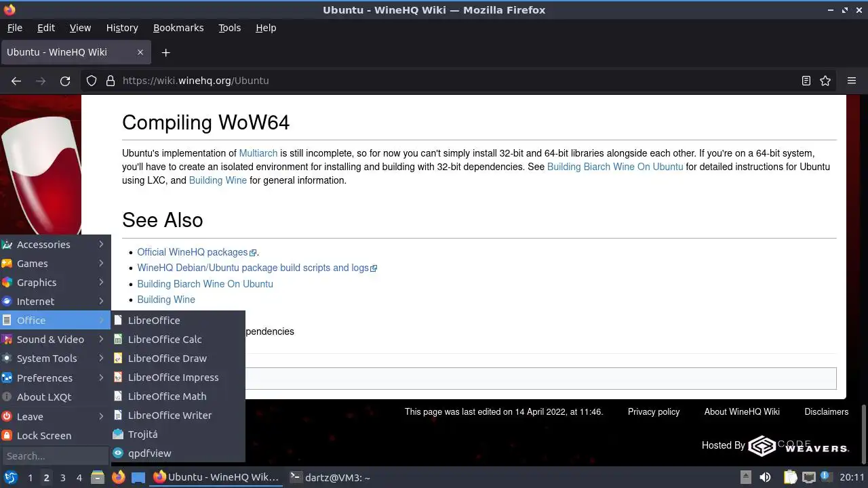868x488 pixels.
Task: Open the update notifier tray icon
Action: (826, 477)
